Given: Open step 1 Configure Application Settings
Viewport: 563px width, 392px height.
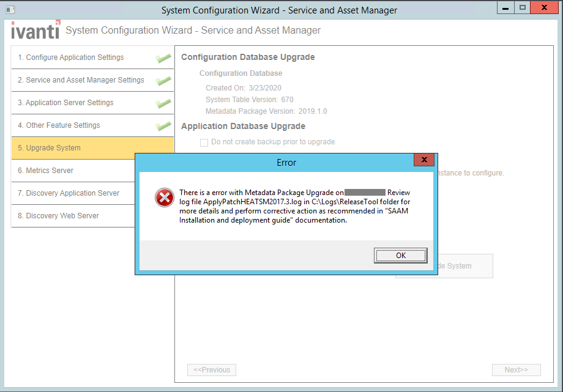Looking at the screenshot, I should (x=70, y=57).
